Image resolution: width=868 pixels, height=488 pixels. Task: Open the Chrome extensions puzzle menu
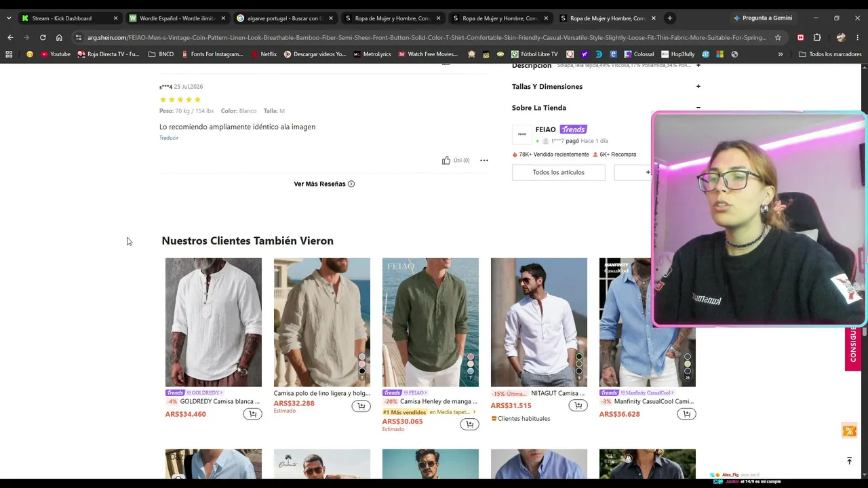[817, 37]
